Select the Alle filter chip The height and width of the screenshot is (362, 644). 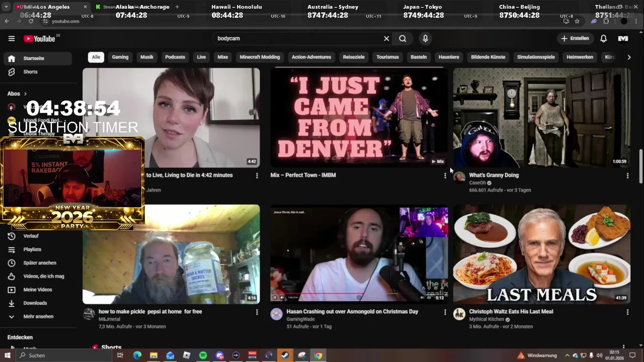pyautogui.click(x=96, y=57)
